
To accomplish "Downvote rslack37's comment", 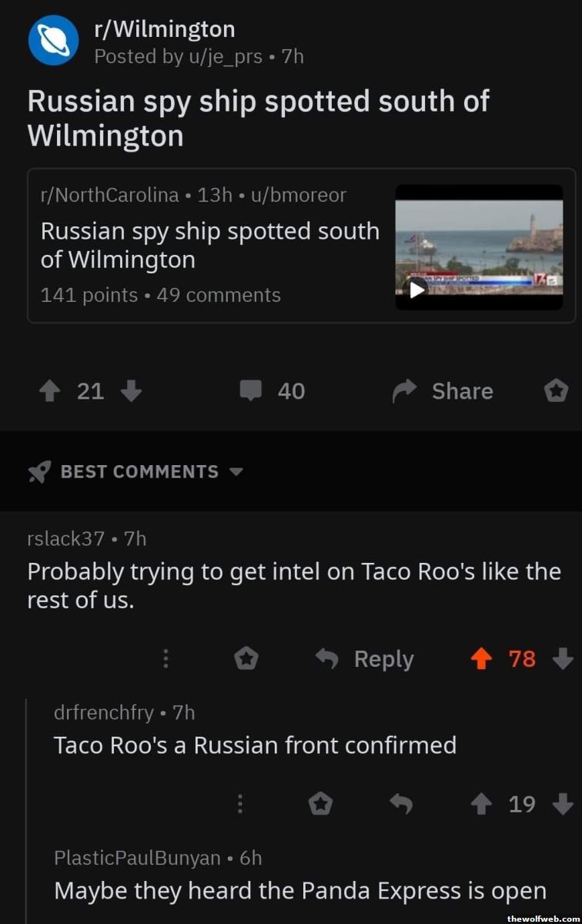I will point(564,659).
